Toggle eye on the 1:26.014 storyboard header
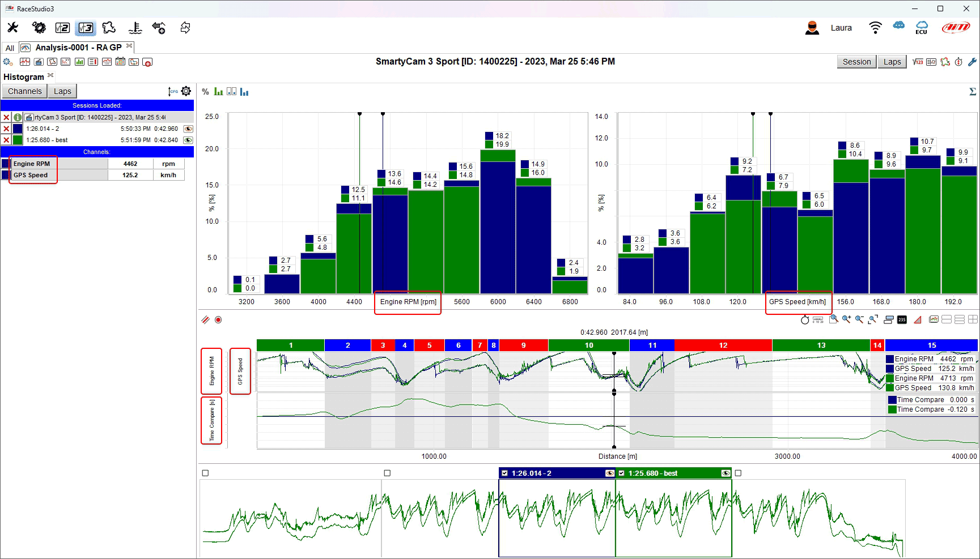This screenshot has height=559, width=980. 610,473
